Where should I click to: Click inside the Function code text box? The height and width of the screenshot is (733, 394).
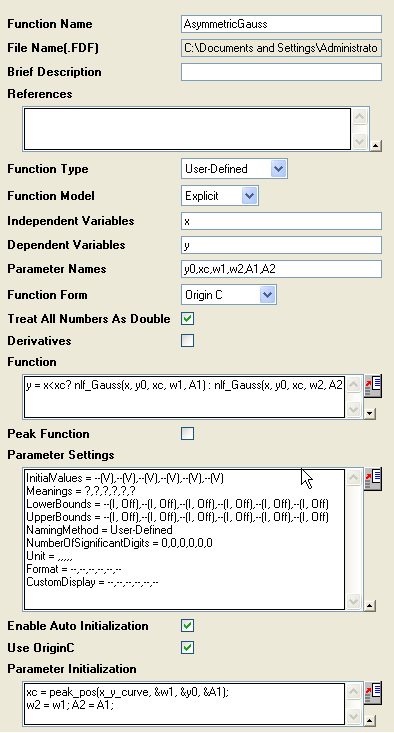(x=184, y=396)
